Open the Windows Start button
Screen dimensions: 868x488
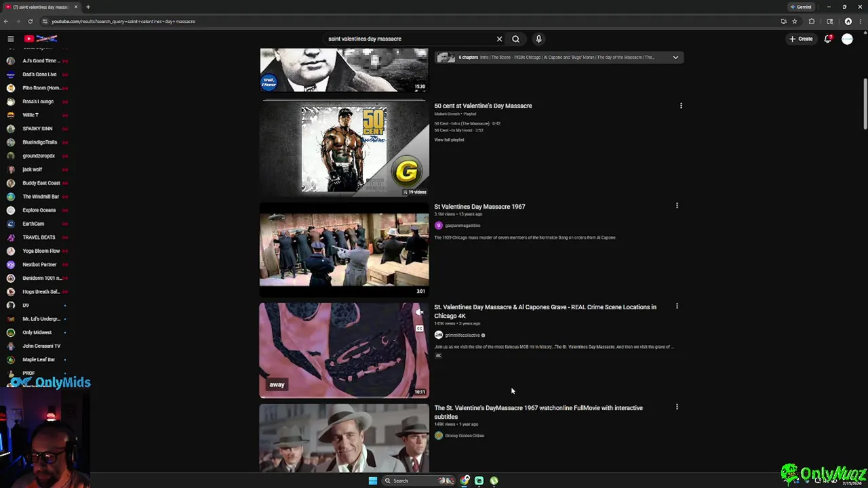point(372,481)
